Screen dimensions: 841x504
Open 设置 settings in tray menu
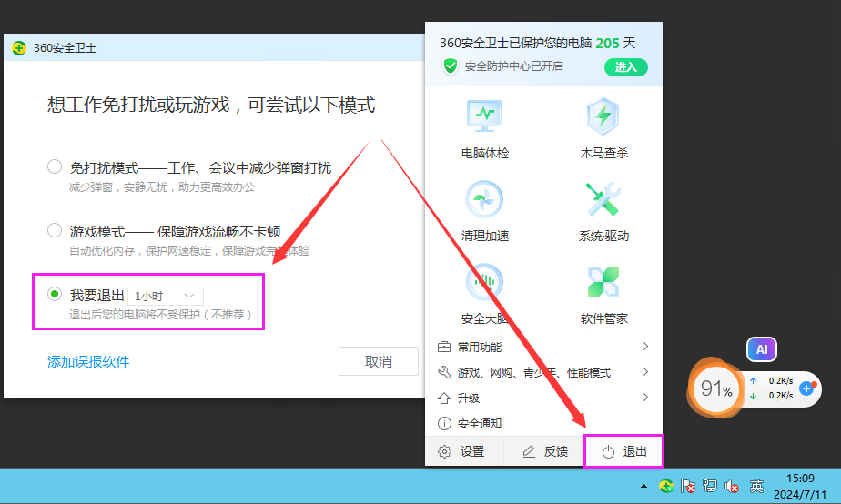[462, 451]
